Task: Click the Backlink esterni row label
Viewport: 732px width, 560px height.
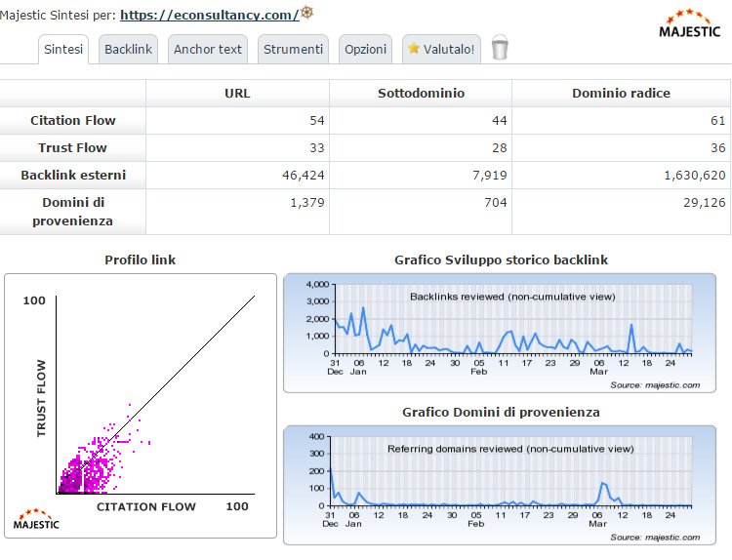Action: point(73,175)
